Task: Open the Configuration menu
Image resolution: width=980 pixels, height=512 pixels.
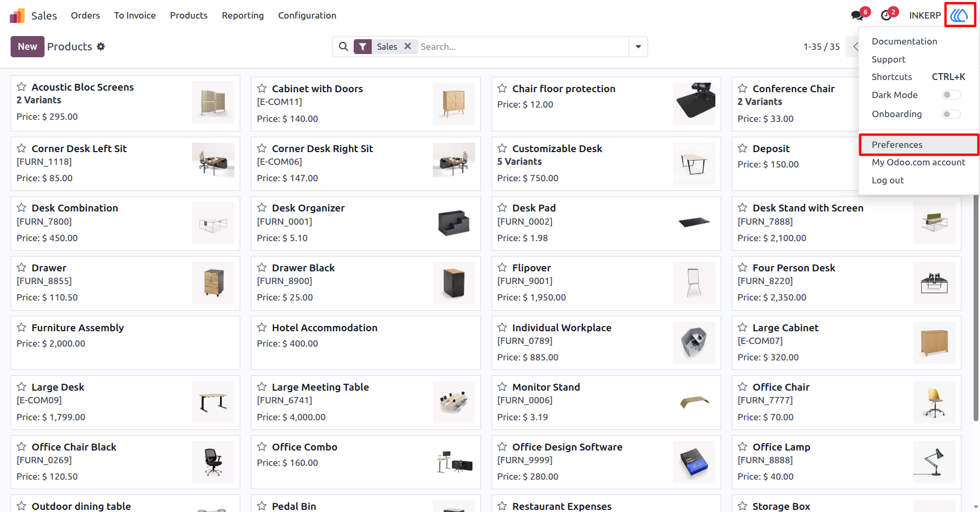Action: tap(307, 15)
